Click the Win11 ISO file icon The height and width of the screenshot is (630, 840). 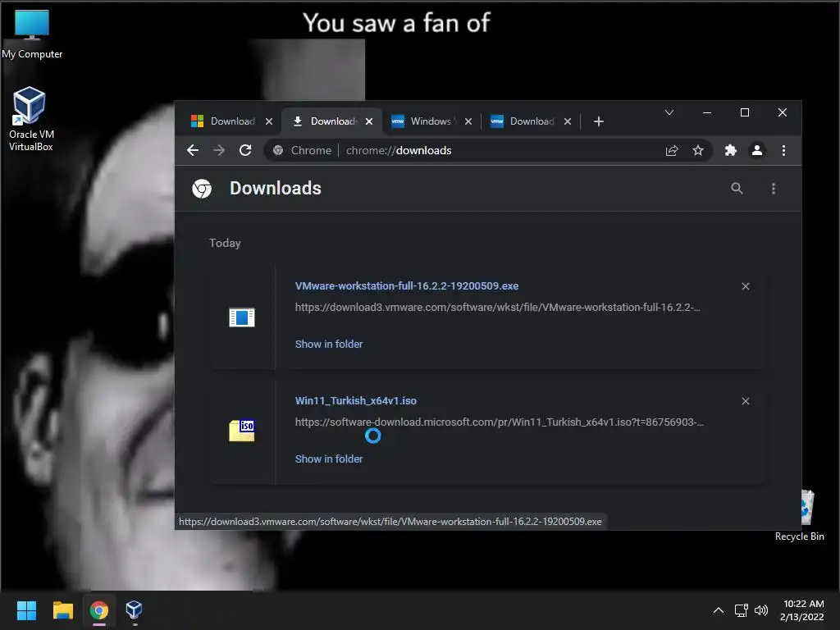pyautogui.click(x=242, y=430)
